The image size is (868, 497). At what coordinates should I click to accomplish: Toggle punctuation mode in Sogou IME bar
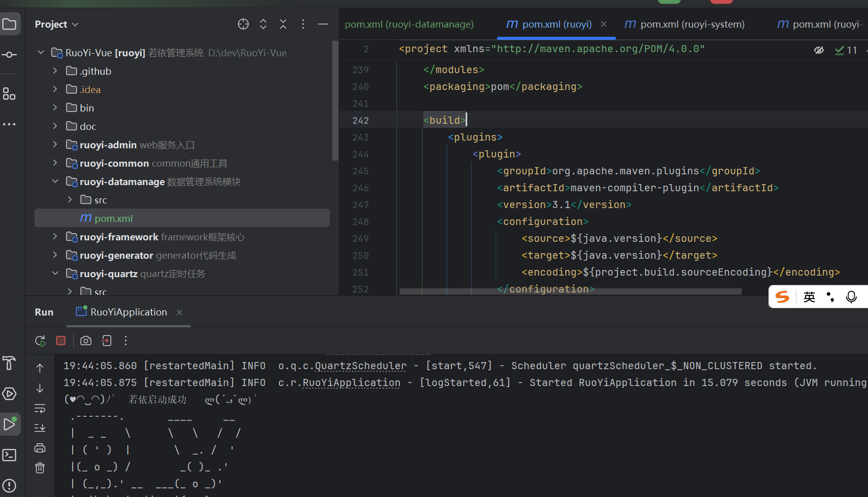830,297
